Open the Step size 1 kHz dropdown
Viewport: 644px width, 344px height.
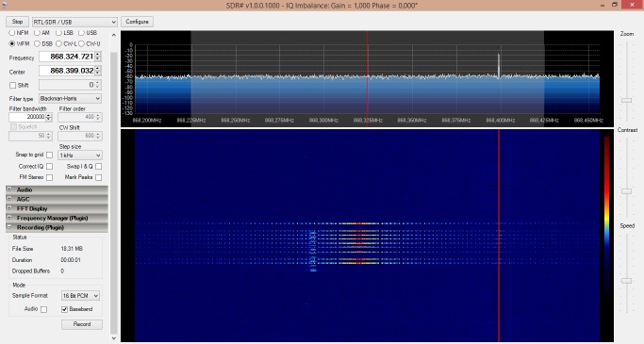[x=80, y=156]
